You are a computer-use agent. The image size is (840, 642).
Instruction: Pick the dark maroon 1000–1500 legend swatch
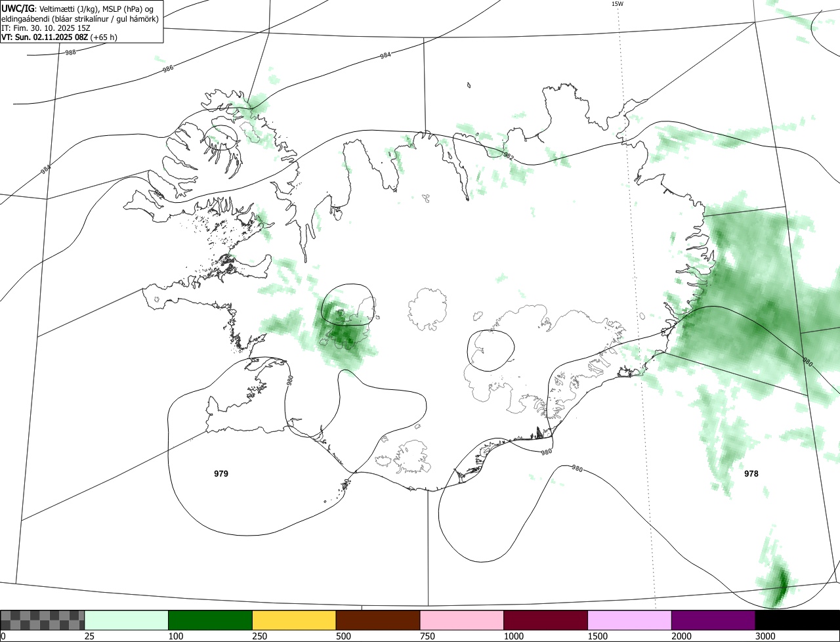click(546, 620)
